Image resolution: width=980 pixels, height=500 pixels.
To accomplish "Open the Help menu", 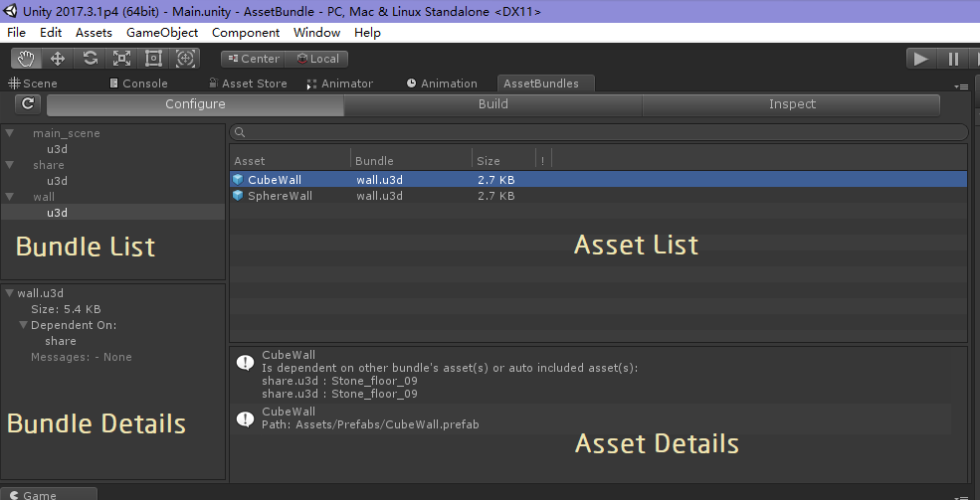I will tap(367, 33).
